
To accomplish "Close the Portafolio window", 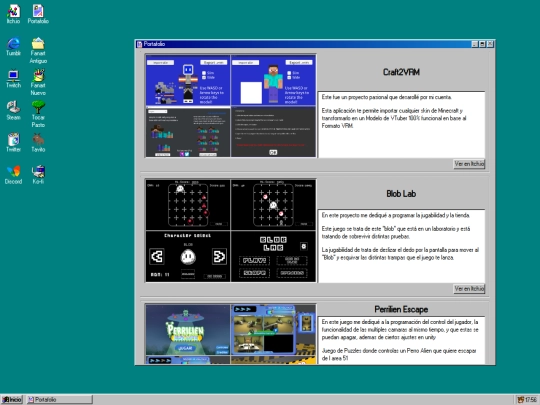I will (x=490, y=44).
